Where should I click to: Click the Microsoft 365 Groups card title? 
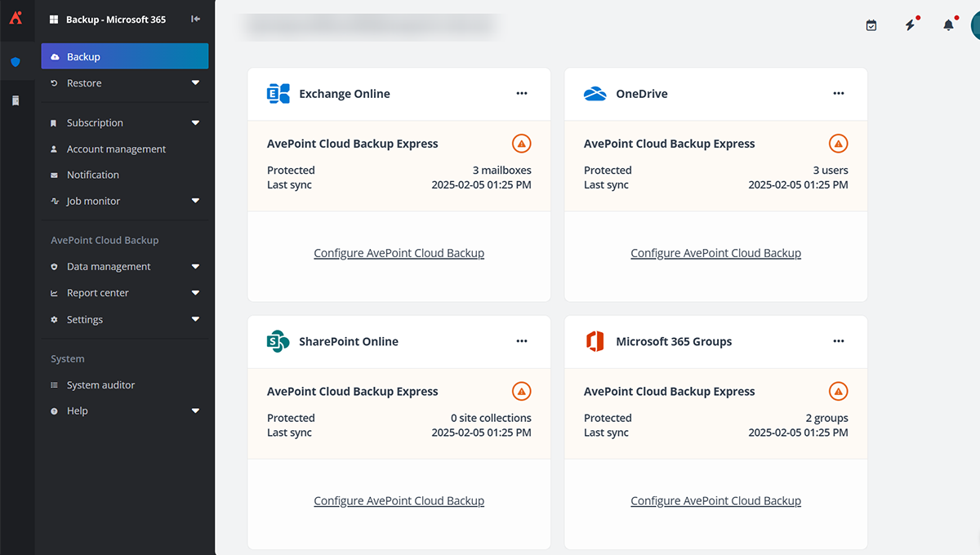pos(674,342)
